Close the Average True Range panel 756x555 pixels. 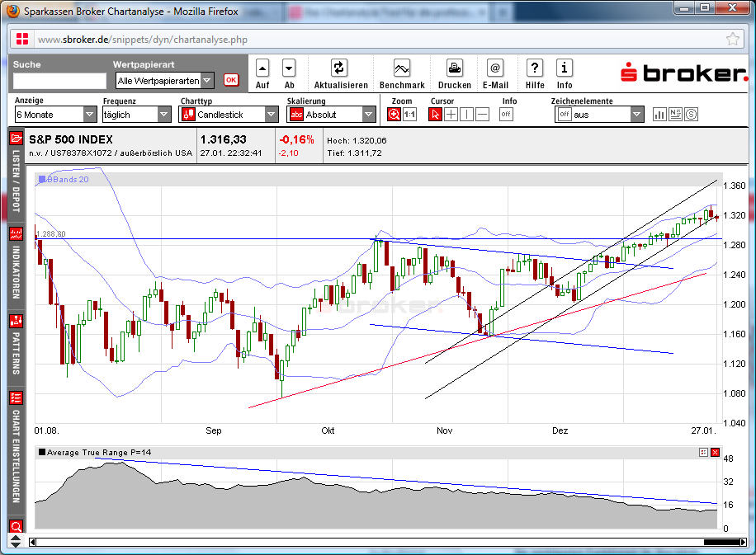[x=715, y=453]
